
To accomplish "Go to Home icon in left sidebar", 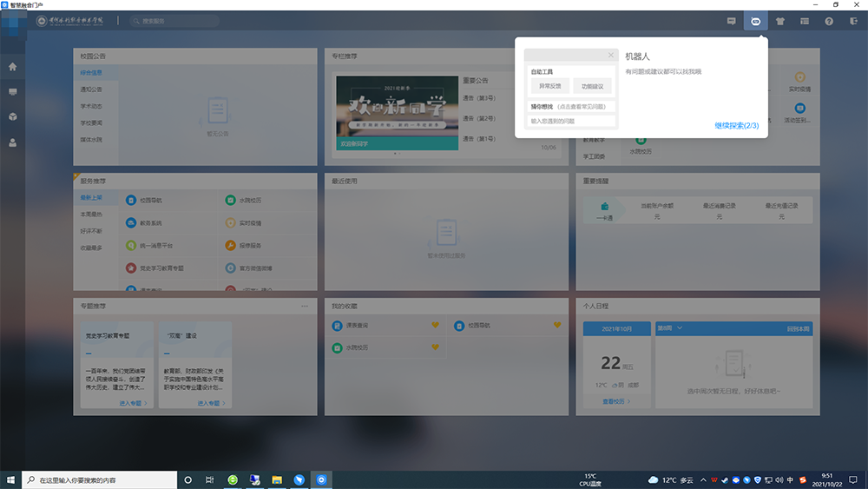I will (12, 66).
